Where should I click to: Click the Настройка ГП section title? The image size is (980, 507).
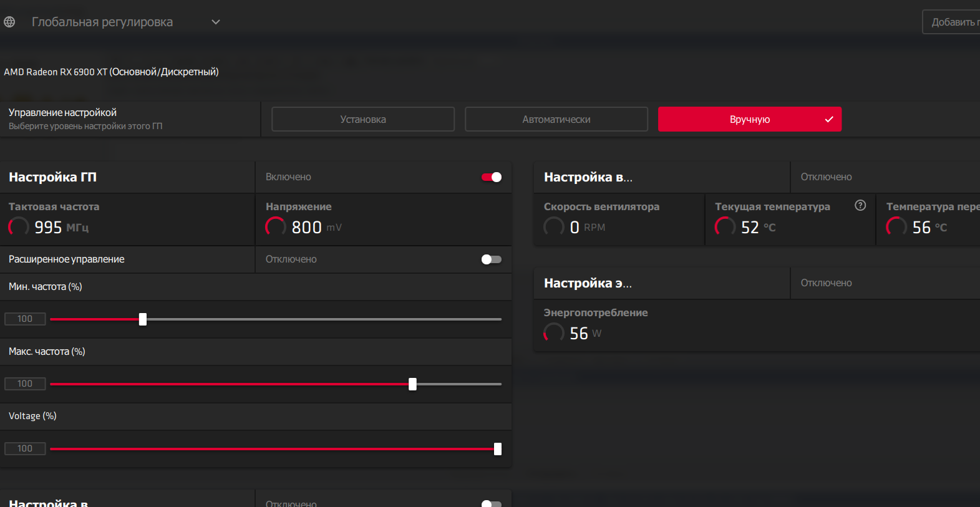tap(52, 177)
